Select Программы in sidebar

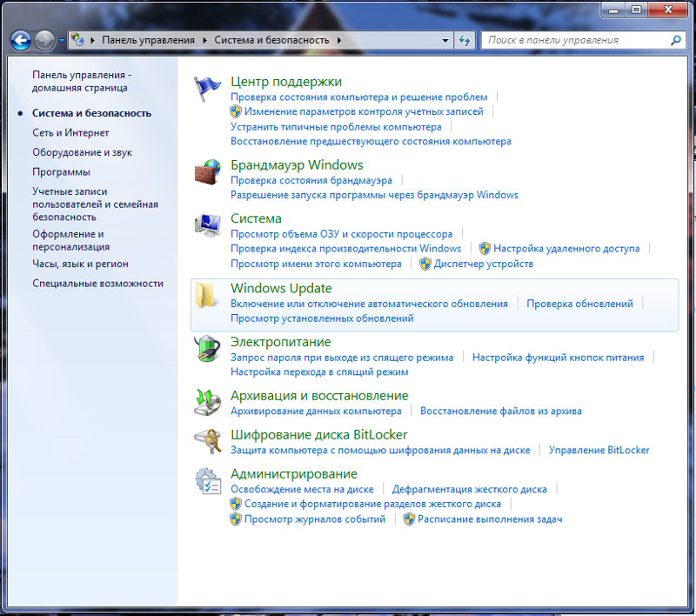[x=61, y=171]
